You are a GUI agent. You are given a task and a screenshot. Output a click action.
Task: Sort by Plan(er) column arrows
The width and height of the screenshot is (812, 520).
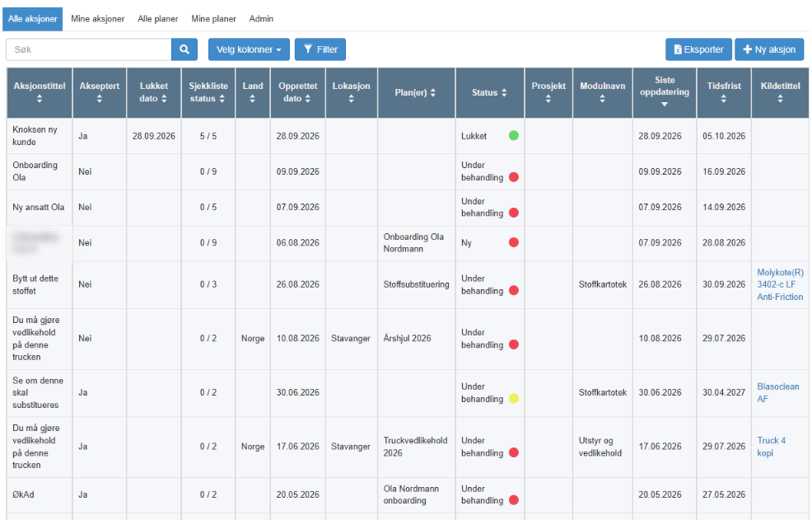pyautogui.click(x=433, y=93)
